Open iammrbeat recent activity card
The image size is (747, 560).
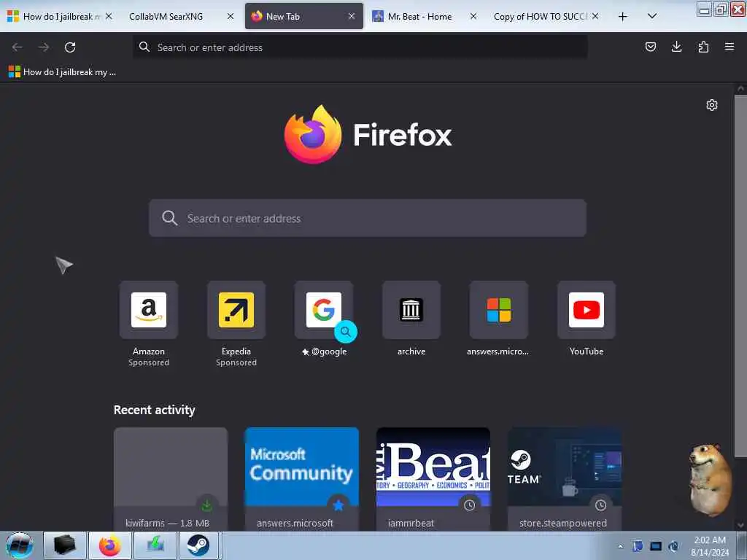[433, 478]
